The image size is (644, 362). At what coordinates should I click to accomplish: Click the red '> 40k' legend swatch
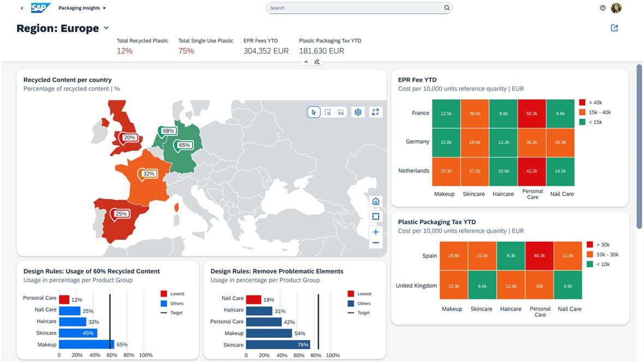[582, 102]
